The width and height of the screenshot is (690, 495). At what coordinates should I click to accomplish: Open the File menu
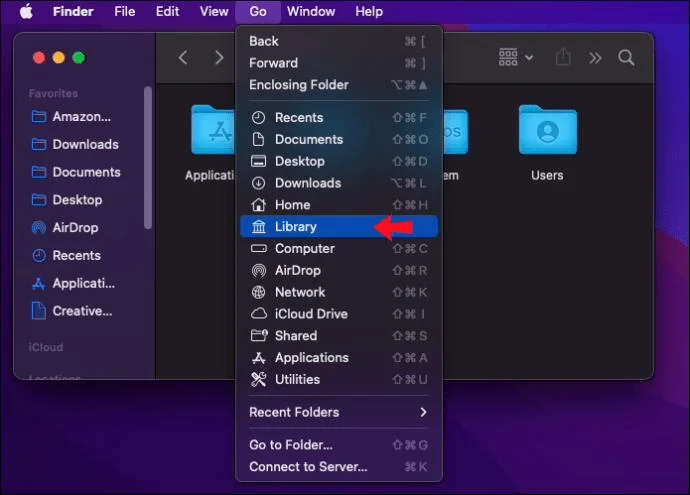click(x=125, y=11)
